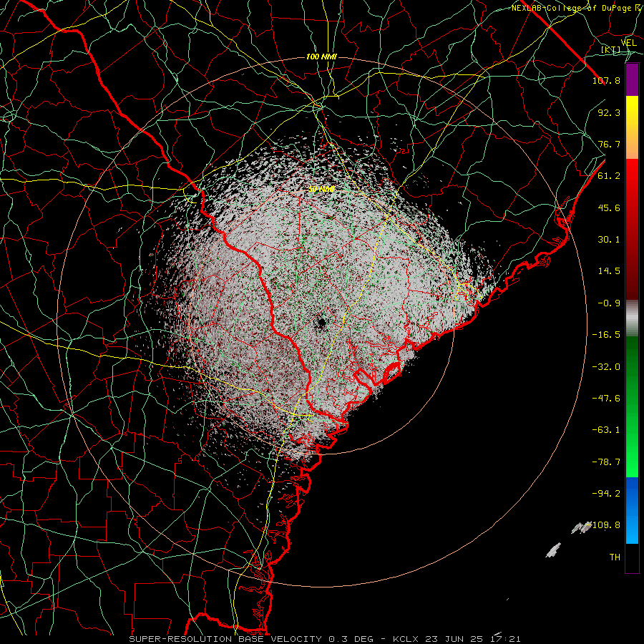Select the purple segment of velocity scale

pos(632,80)
